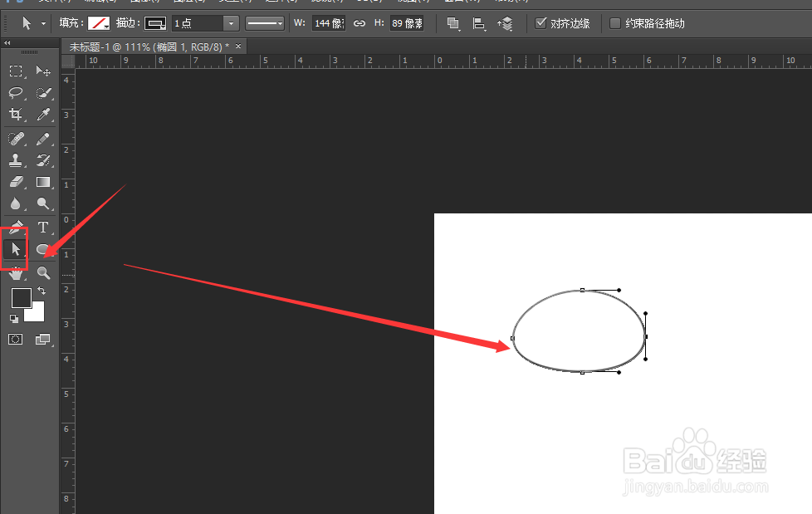Open the tool preset picker arrow
This screenshot has height=514, width=812.
pos(43,24)
